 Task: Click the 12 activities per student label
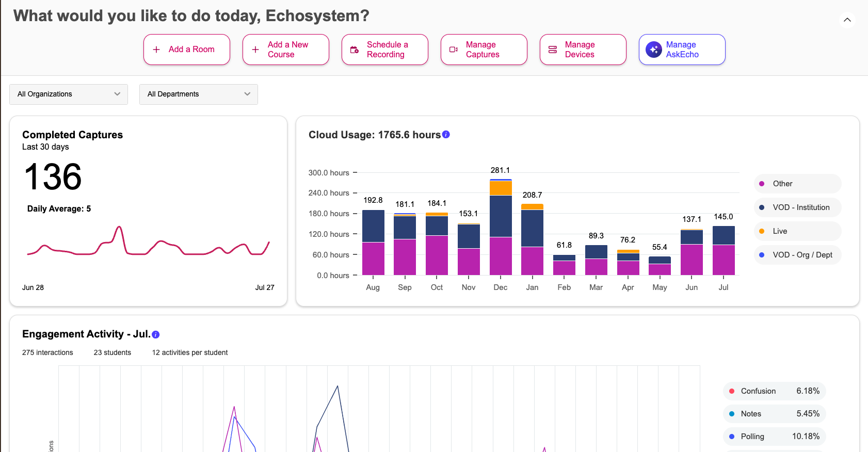pos(190,353)
